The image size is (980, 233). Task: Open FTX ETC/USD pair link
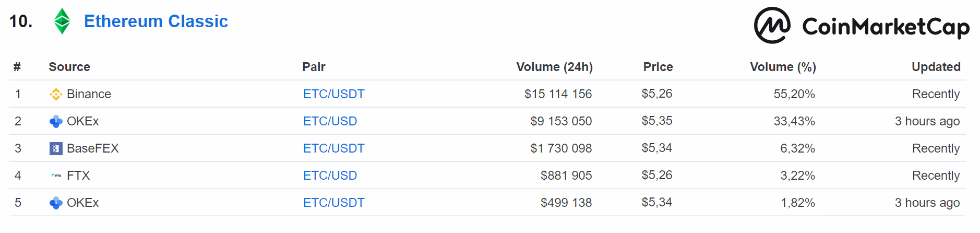(330, 176)
